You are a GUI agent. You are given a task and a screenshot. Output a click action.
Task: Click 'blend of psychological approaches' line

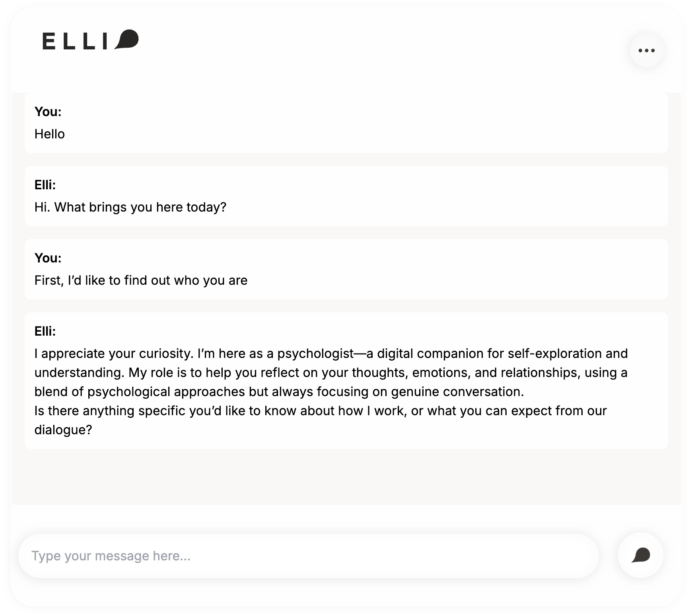[x=279, y=392]
